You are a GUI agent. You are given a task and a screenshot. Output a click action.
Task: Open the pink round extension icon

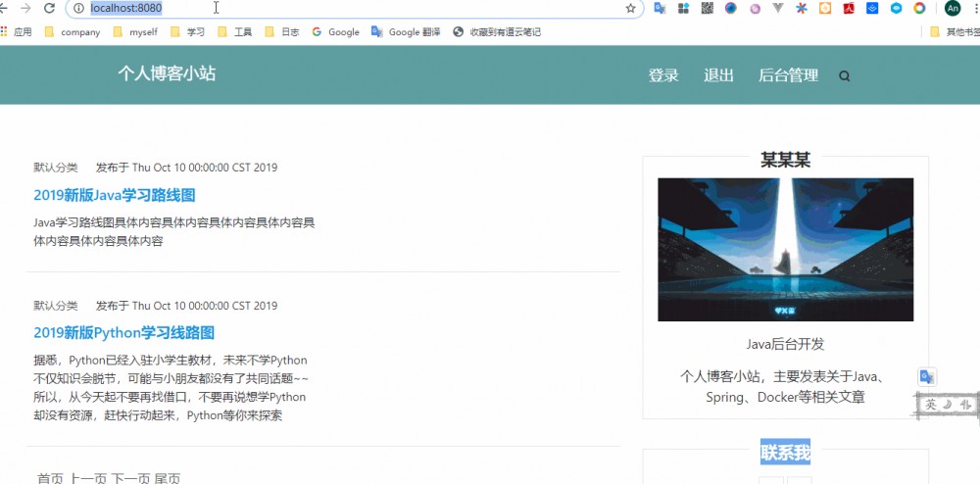755,8
